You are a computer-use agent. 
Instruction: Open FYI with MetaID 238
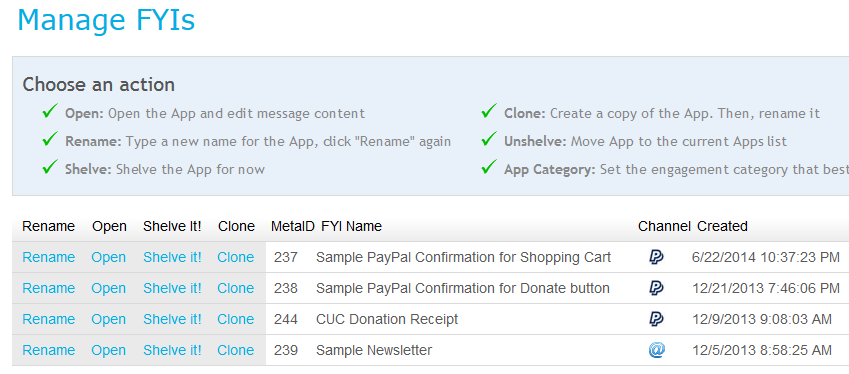tap(108, 288)
